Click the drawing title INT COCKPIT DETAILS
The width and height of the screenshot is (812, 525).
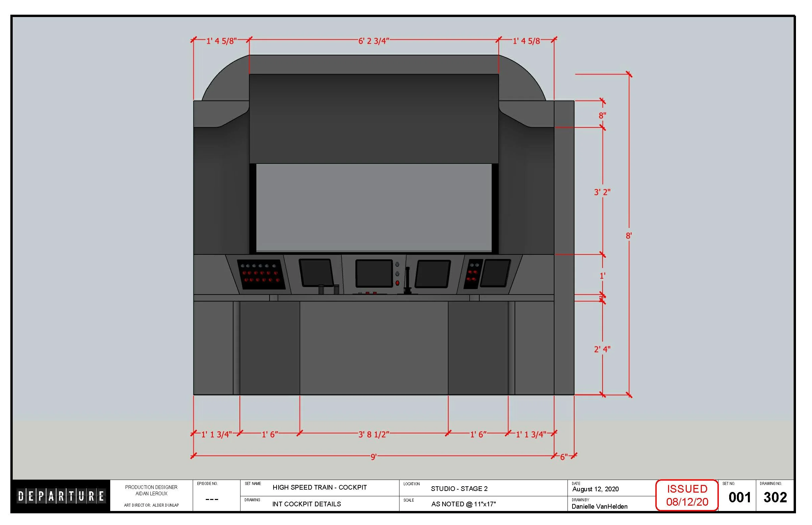(x=306, y=504)
